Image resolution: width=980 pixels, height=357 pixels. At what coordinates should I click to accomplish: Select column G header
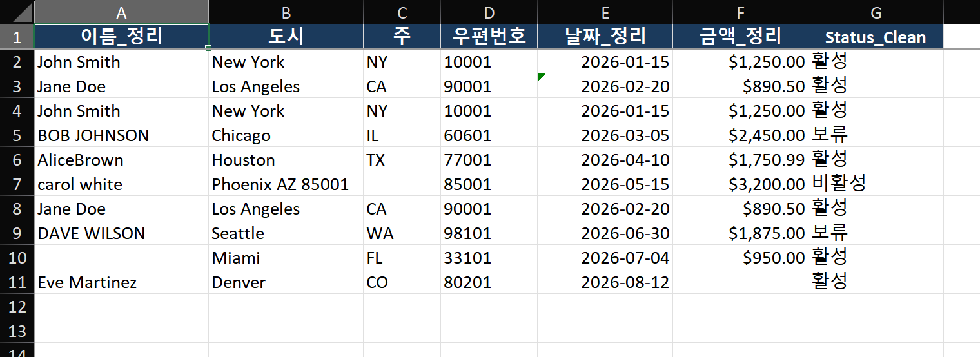pos(876,12)
